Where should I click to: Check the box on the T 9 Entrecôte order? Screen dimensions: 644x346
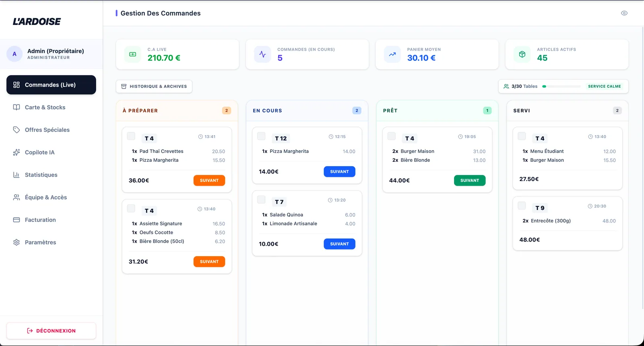click(x=522, y=206)
